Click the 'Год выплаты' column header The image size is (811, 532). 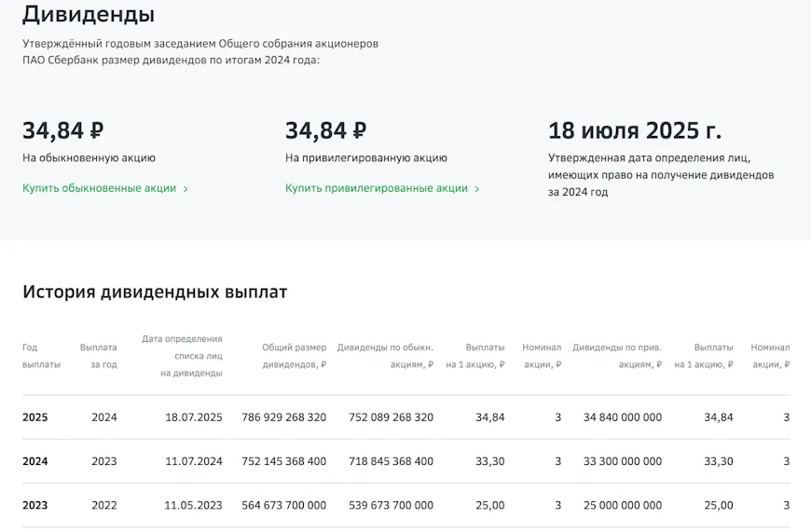tap(41, 356)
